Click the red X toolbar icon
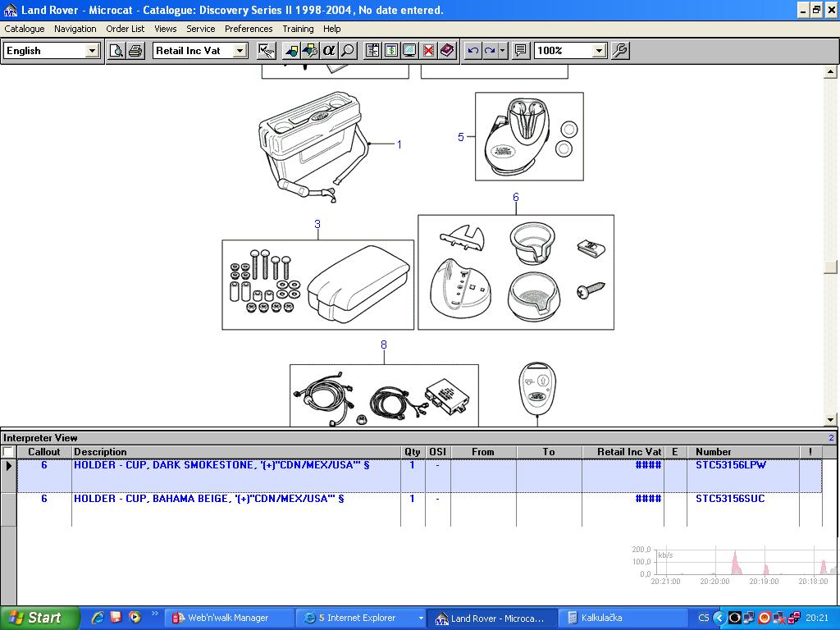 428,51
